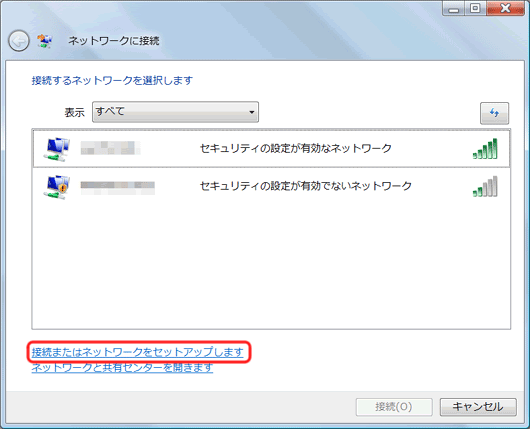Viewport: 530px width, 429px height.
Task: Refresh the network list
Action: [494, 113]
